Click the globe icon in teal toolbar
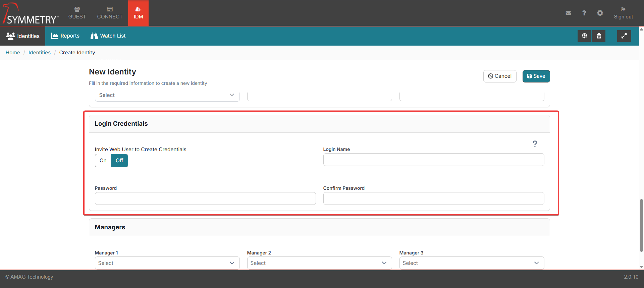The width and height of the screenshot is (644, 288). tap(584, 36)
